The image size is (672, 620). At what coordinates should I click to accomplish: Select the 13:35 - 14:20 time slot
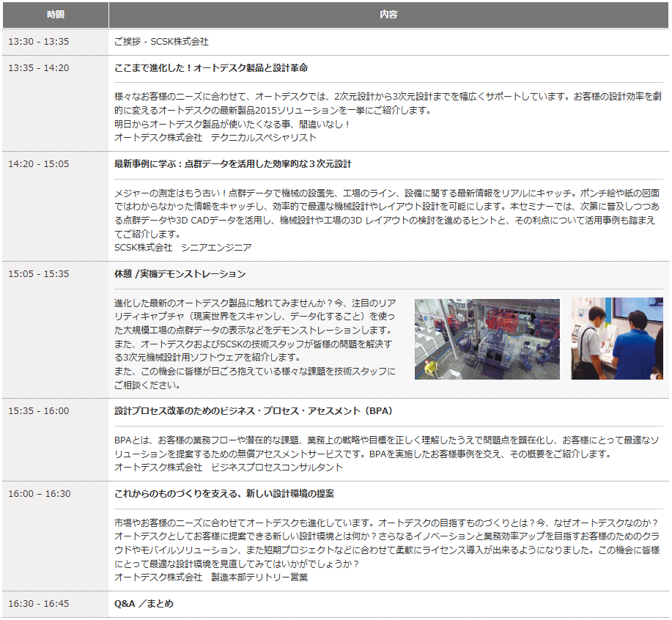click(39, 67)
